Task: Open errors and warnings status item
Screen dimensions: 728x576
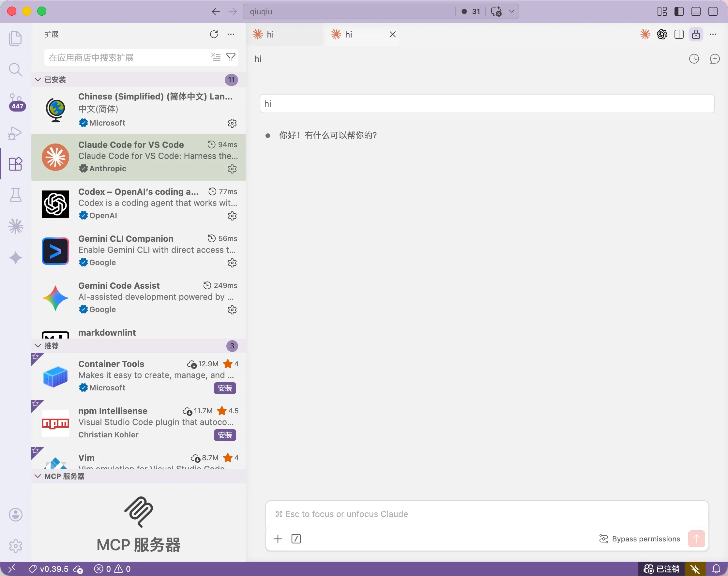Action: click(x=112, y=569)
